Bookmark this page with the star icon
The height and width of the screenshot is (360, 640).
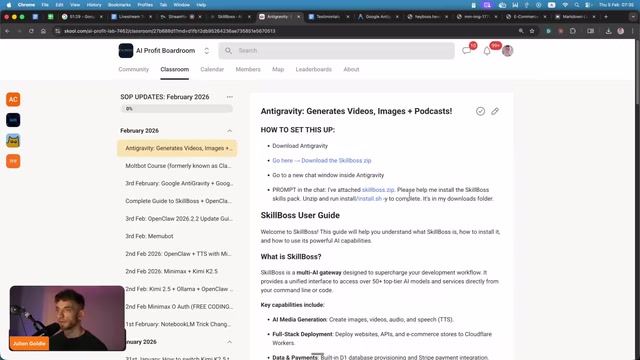point(532,31)
